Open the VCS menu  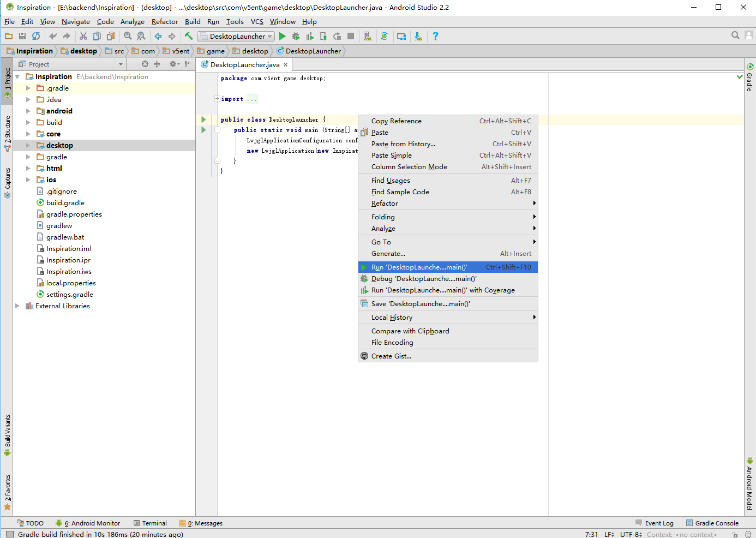click(x=257, y=21)
